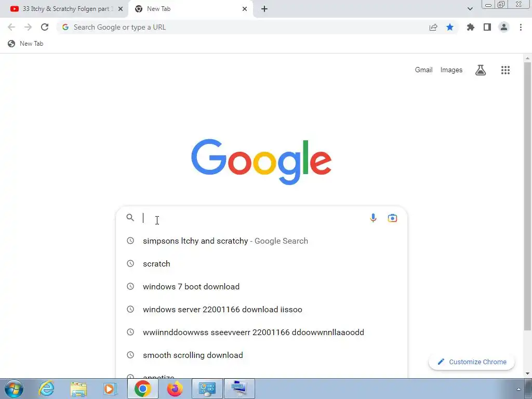Viewport: 532px width, 399px height.
Task: Click the clock icon beside 'scratch'
Action: (x=130, y=263)
